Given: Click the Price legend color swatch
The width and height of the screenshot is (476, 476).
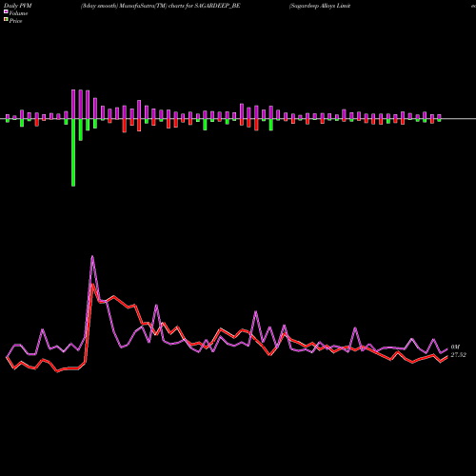Looking at the screenshot, I should click(x=6, y=20).
